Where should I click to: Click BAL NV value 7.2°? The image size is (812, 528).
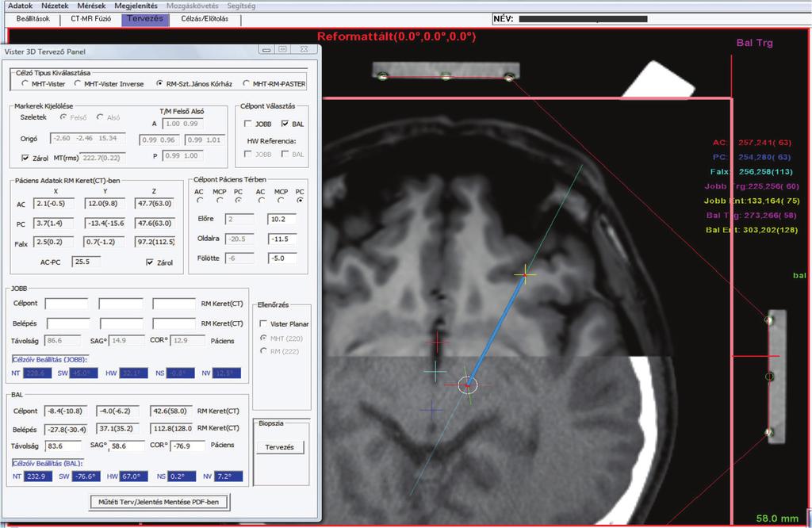click(x=228, y=476)
